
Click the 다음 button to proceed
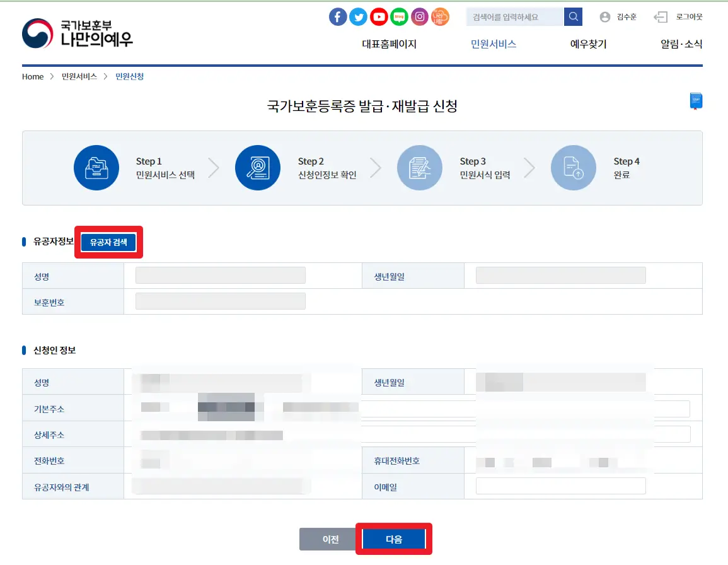(x=393, y=539)
